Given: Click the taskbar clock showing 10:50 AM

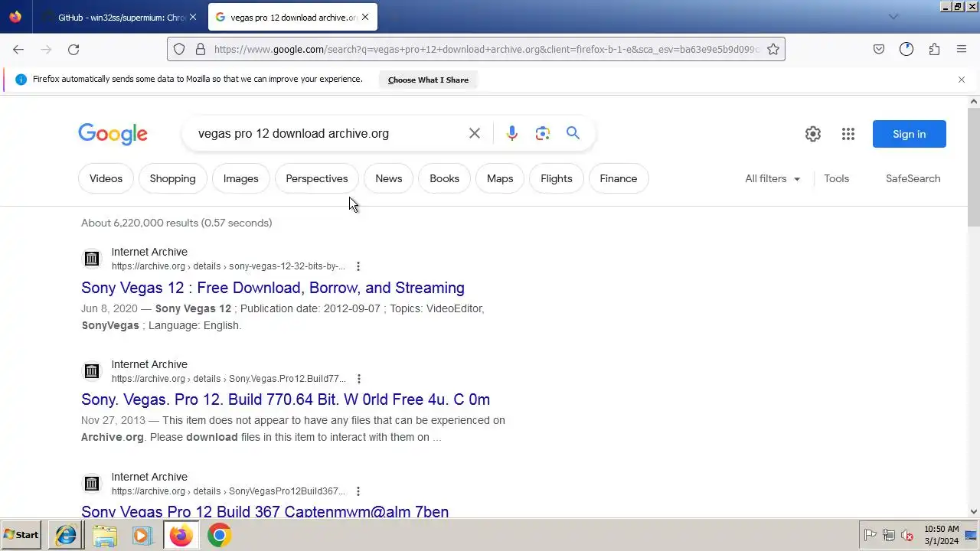Looking at the screenshot, I should click(x=941, y=535).
